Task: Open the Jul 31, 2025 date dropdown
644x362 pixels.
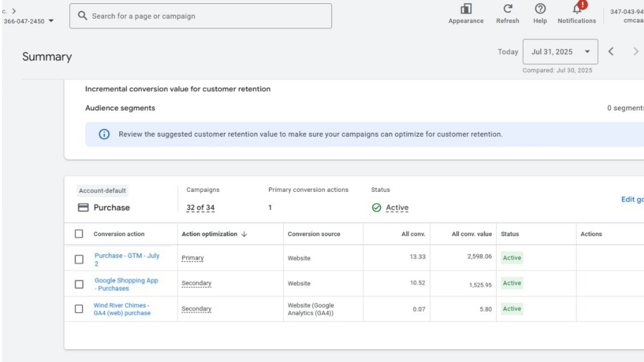Action: click(560, 52)
